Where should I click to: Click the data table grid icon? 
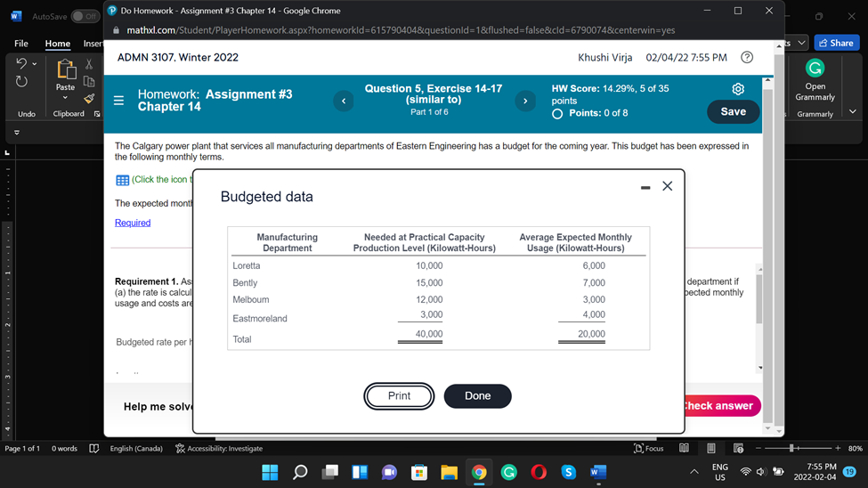pyautogui.click(x=122, y=180)
